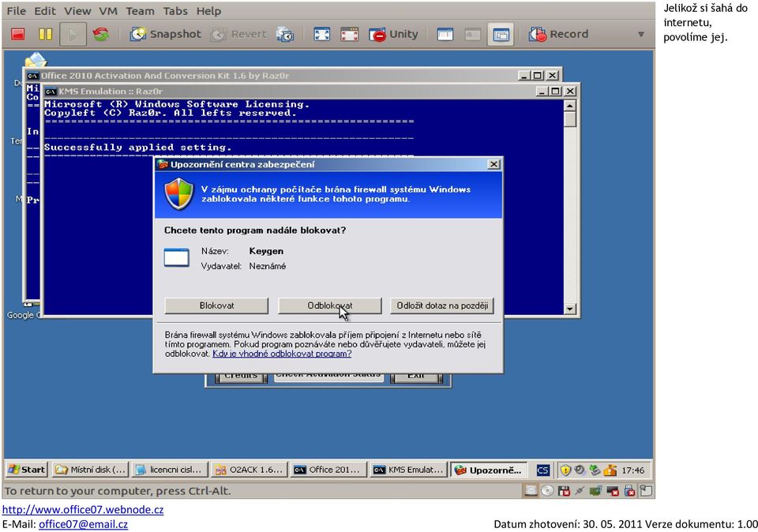Click the Blokovat button

coord(216,305)
